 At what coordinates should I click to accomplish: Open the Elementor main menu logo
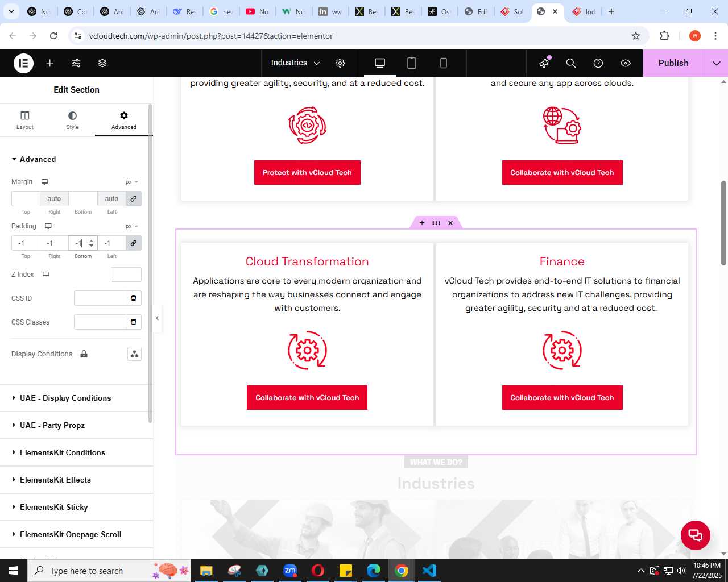[23, 63]
